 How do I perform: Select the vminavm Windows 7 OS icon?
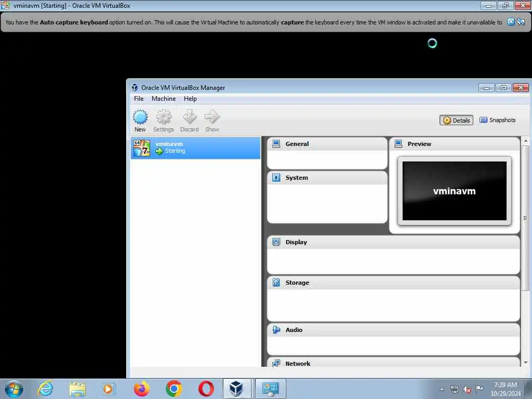141,148
